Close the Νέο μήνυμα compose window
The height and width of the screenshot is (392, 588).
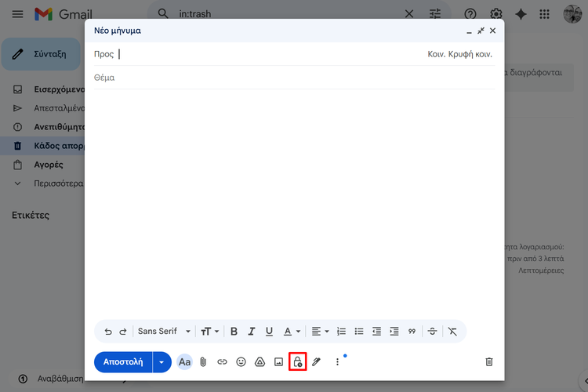[x=493, y=31]
